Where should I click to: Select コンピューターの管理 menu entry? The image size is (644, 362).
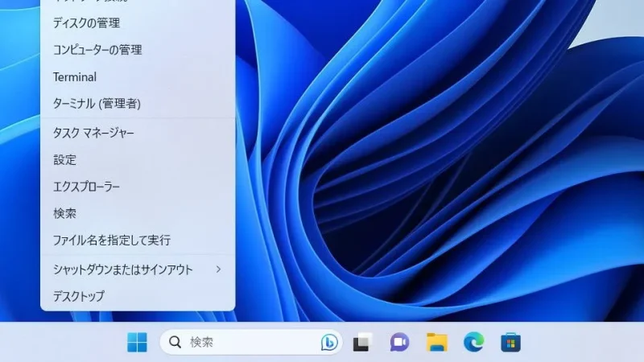138,50
